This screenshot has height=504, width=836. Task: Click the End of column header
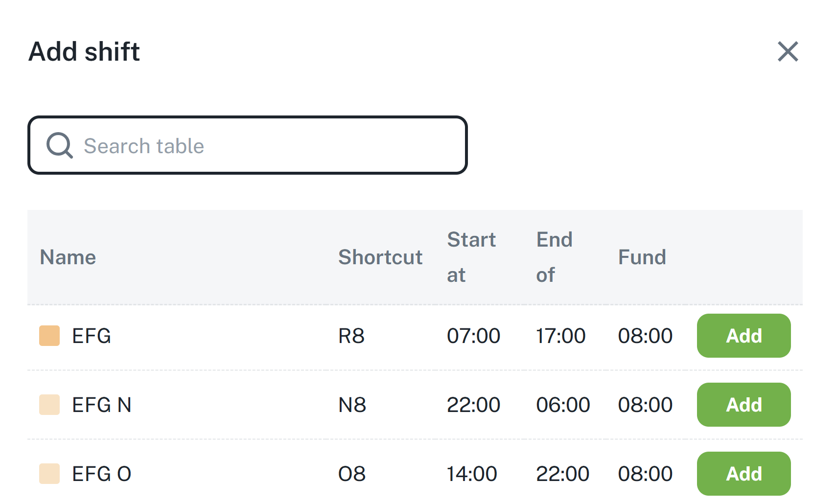554,257
